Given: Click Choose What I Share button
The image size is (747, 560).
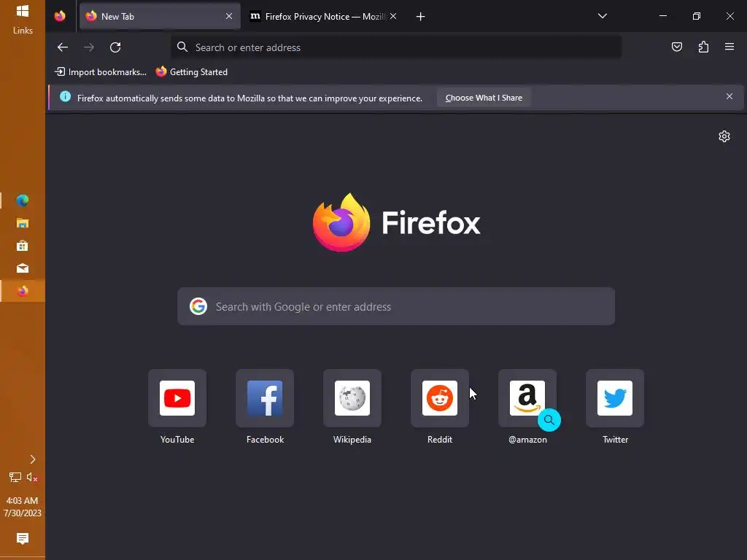Looking at the screenshot, I should pos(484,98).
